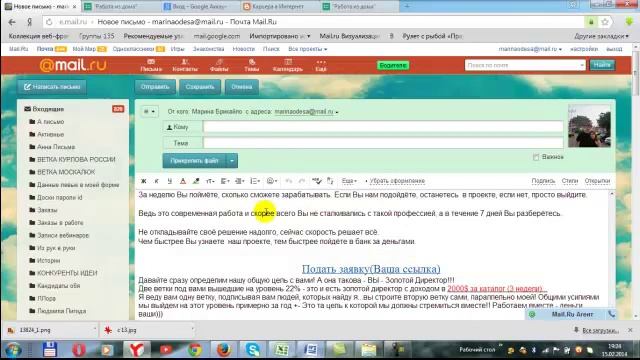Click Все загрузки link in downloads bar
640x360 pixels.
click(x=600, y=330)
